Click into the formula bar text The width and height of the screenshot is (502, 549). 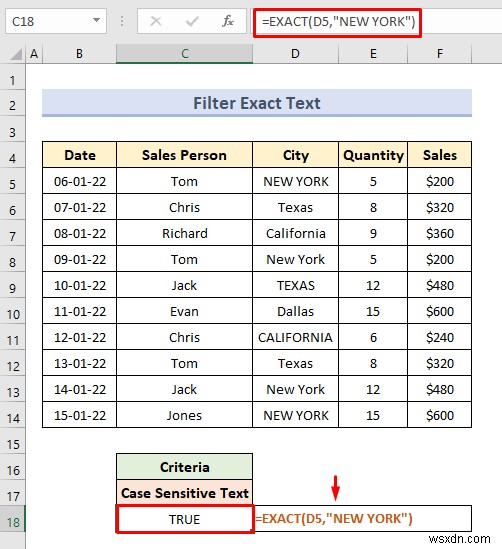(x=338, y=22)
